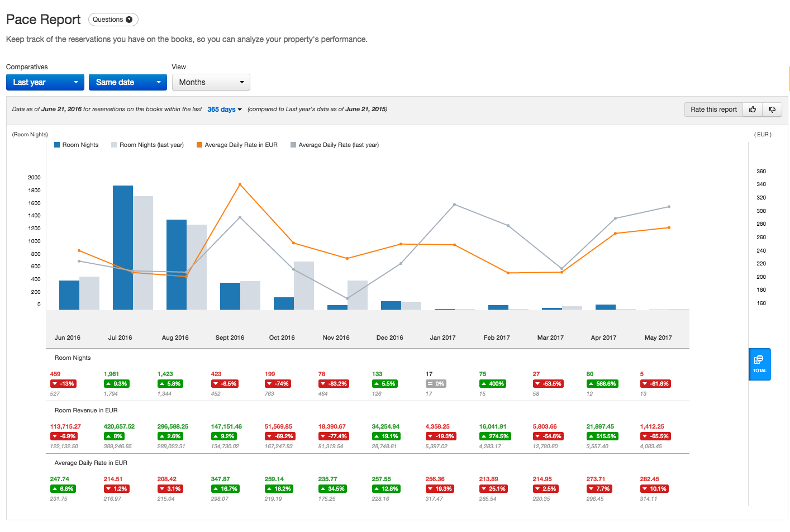Click the gray 0% badge under Jan 2017

(x=437, y=383)
